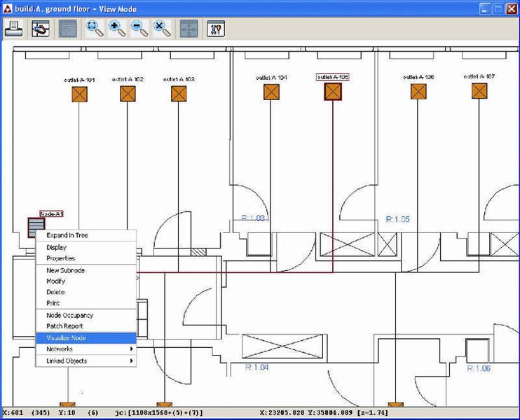Open the hand-and-window toolbar tool

tap(41, 29)
